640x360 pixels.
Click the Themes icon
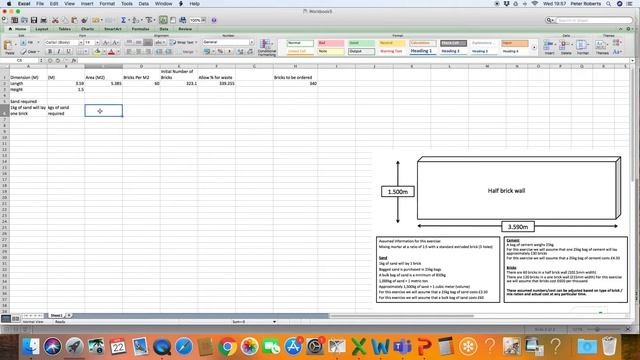click(x=602, y=47)
